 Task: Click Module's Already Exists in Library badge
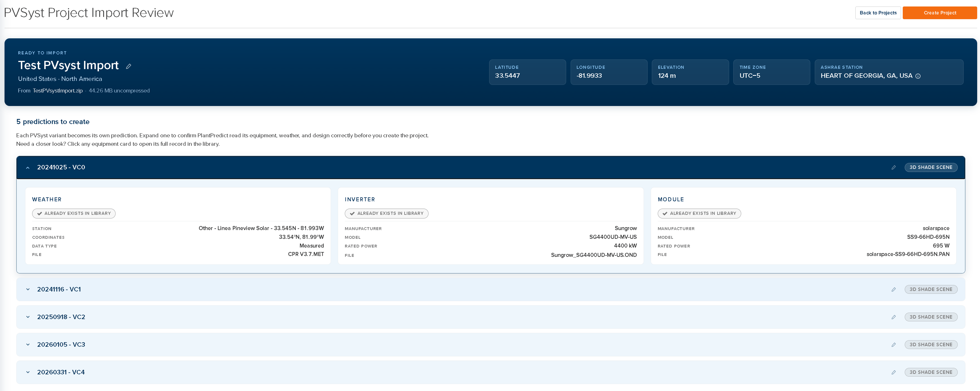coord(699,214)
